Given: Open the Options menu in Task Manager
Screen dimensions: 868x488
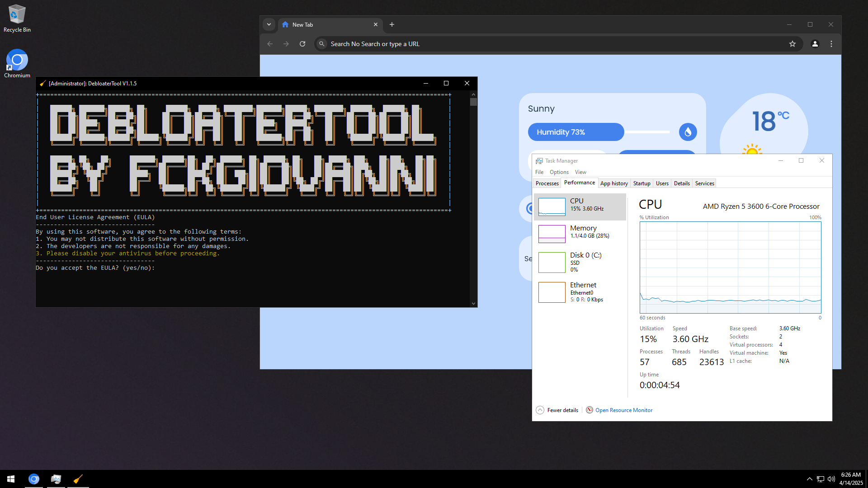Looking at the screenshot, I should tap(559, 172).
